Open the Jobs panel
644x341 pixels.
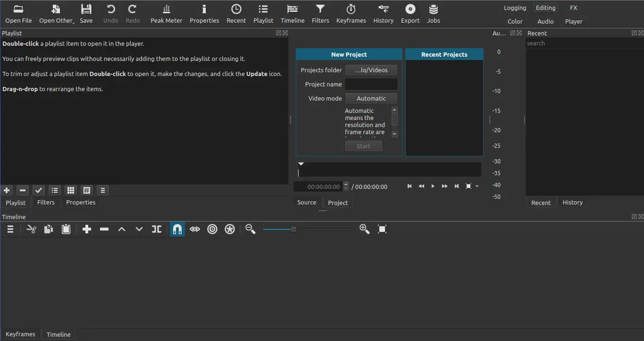(x=434, y=14)
